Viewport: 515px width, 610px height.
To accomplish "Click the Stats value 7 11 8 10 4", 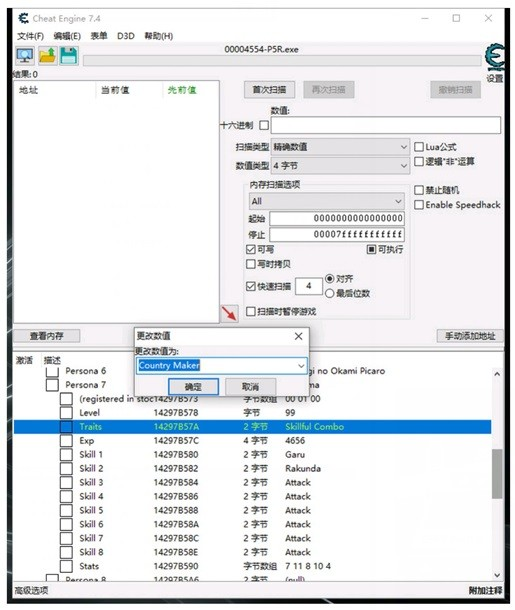I will point(308,566).
